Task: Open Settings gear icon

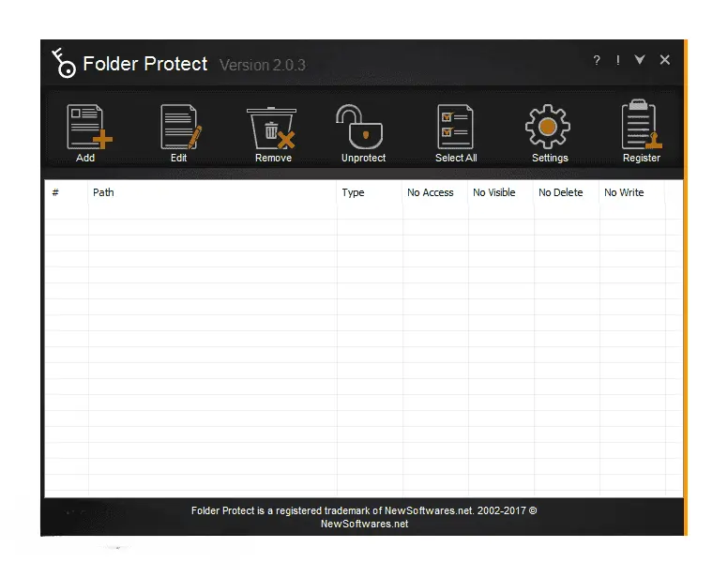Action: 548,127
